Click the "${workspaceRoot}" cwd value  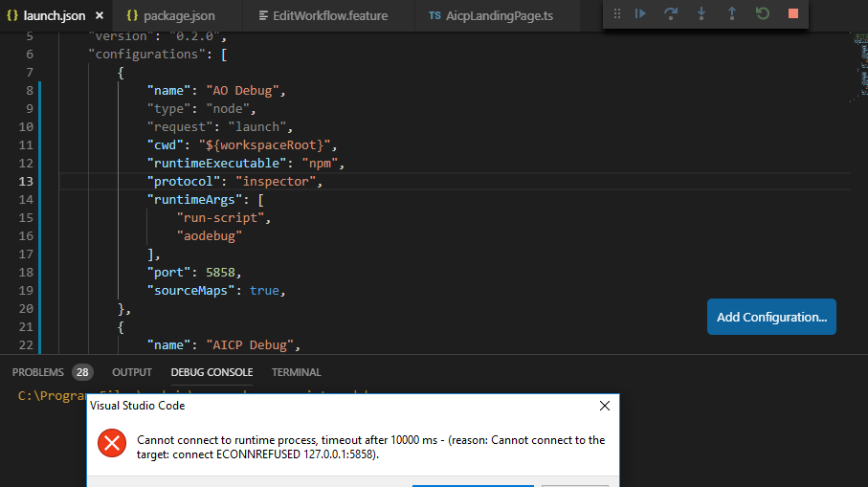pyautogui.click(x=264, y=145)
